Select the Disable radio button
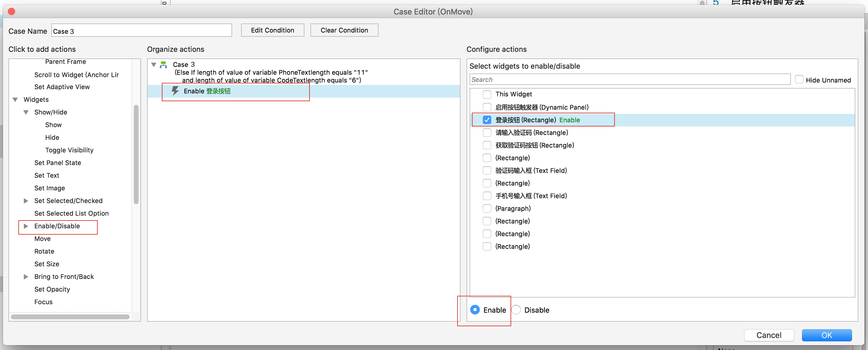Viewport: 868px width, 350px height. [x=516, y=310]
